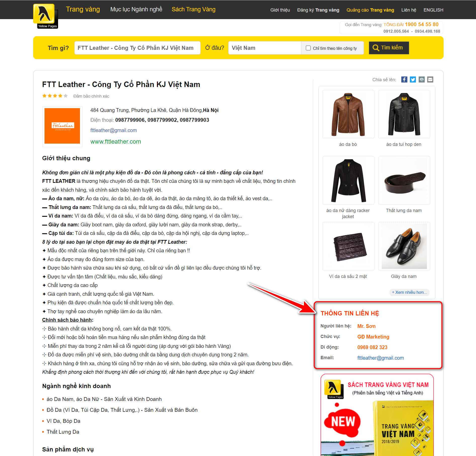Click the Yellow Pages logo icon
The height and width of the screenshot is (456, 476).
click(x=46, y=16)
